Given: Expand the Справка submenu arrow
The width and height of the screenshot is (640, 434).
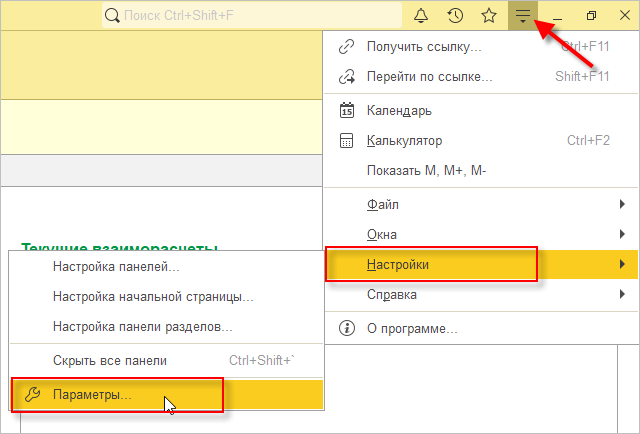Looking at the screenshot, I should (x=623, y=295).
